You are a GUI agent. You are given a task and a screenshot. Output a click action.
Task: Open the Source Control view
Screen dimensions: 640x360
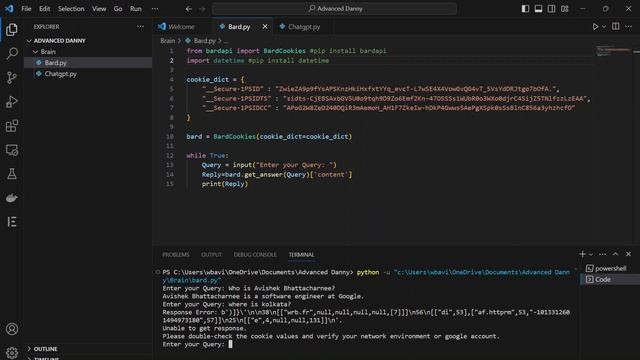[12, 78]
